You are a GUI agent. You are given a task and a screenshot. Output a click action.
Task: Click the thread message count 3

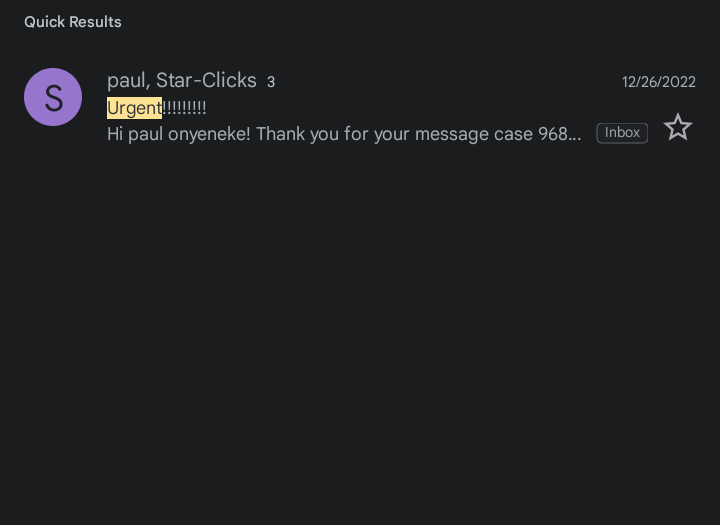[x=271, y=82]
